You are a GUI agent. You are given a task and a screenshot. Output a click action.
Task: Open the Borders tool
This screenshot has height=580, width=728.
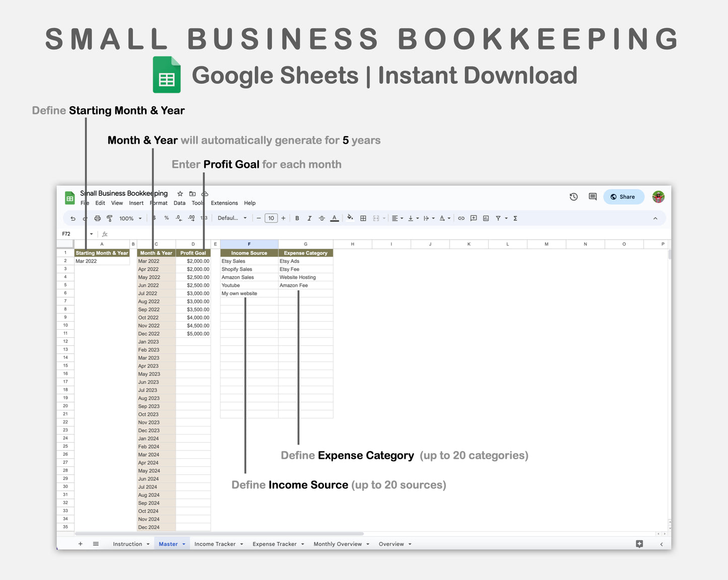363,219
